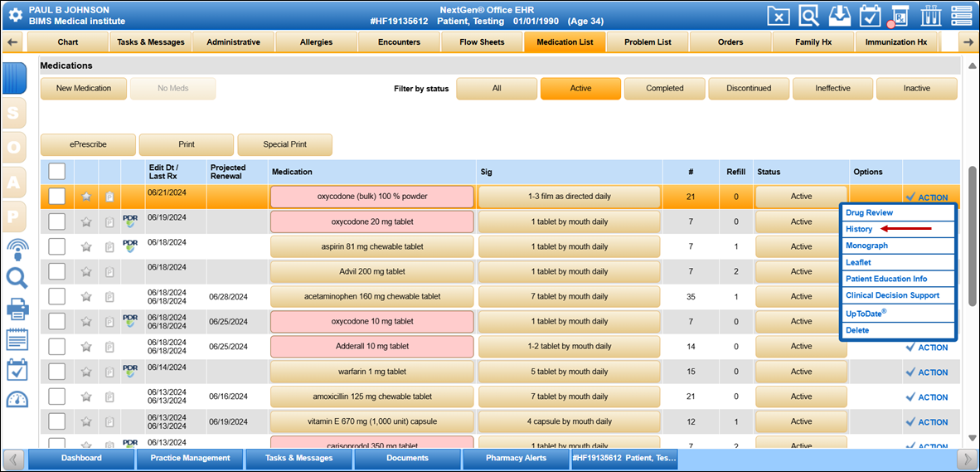Open ACTION menu for warfarin 1 mg tablet
Screen dimensions: 980x472
click(x=927, y=372)
